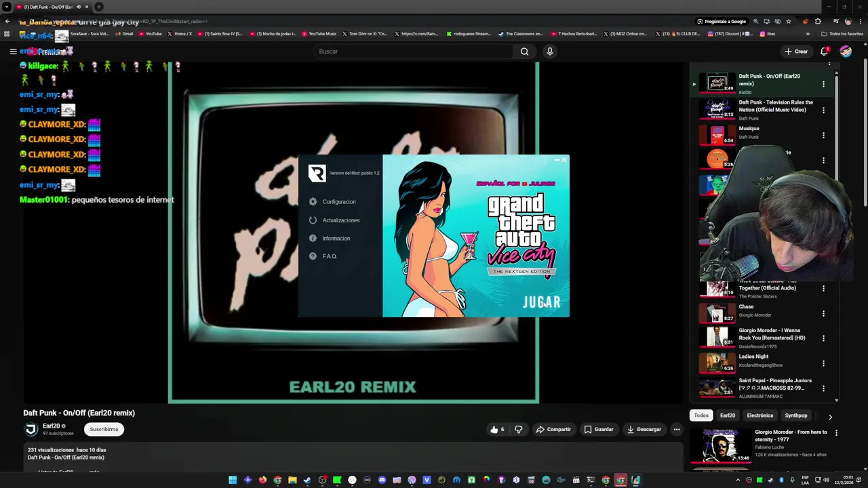Screen dimensions: 868x488
Task: Select the Informacion menu label
Action: 336,239
